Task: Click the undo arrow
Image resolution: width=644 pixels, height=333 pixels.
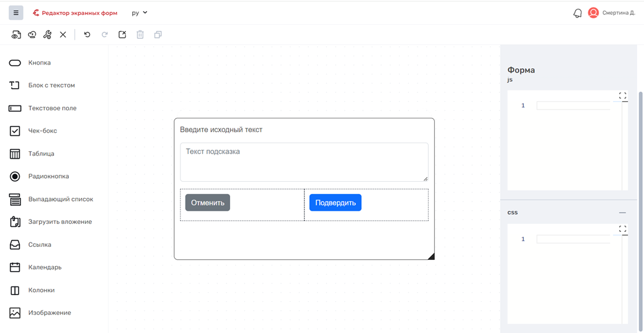Action: point(87,35)
